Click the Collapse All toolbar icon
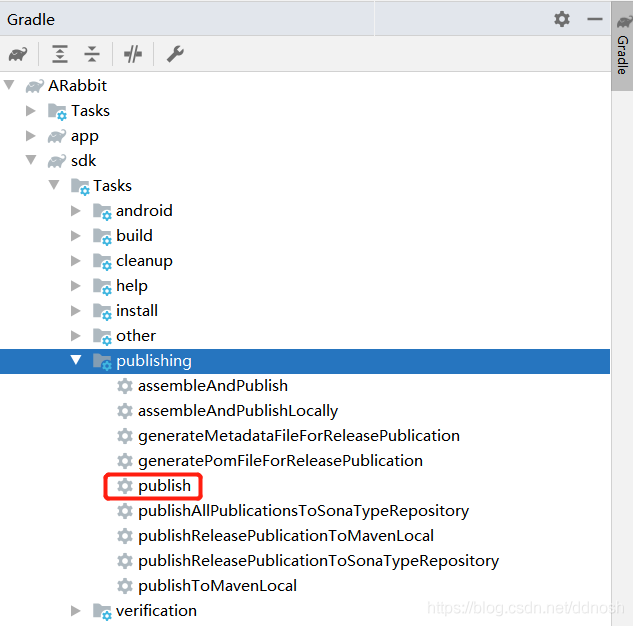This screenshot has width=633, height=626. click(92, 54)
